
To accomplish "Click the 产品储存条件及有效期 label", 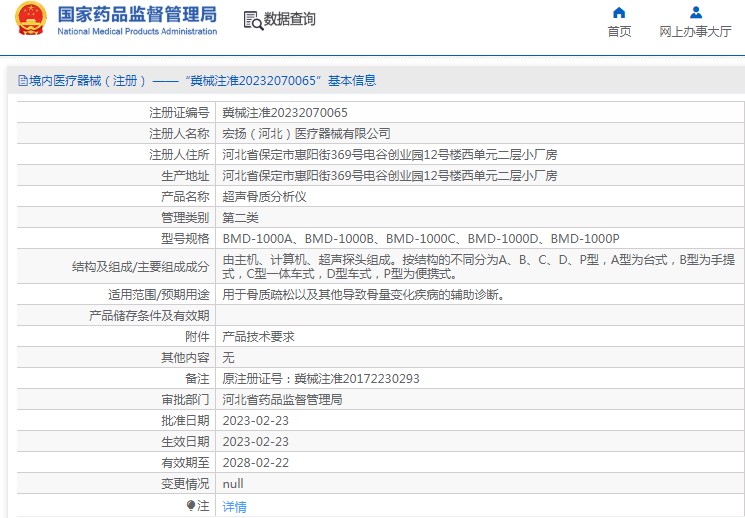I will click(x=149, y=316).
